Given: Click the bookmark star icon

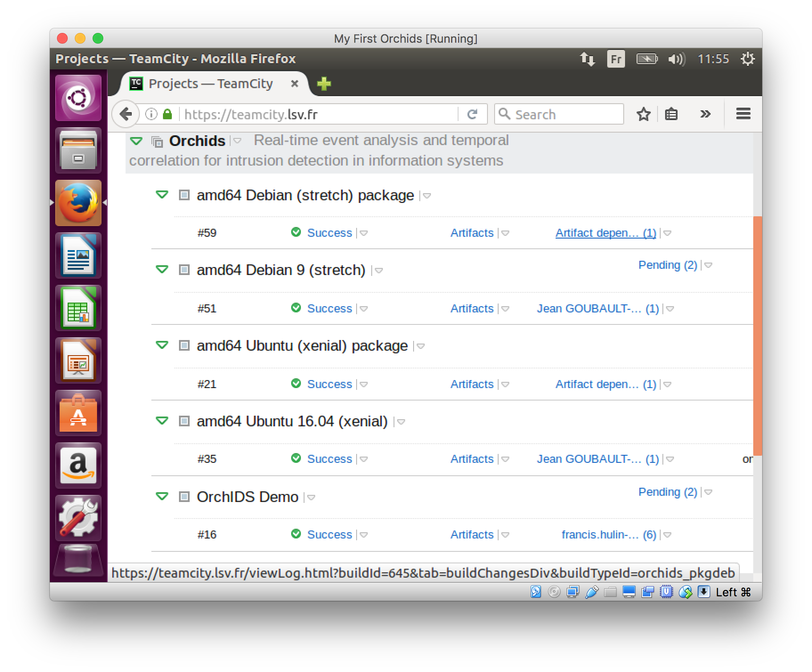Looking at the screenshot, I should [x=643, y=114].
